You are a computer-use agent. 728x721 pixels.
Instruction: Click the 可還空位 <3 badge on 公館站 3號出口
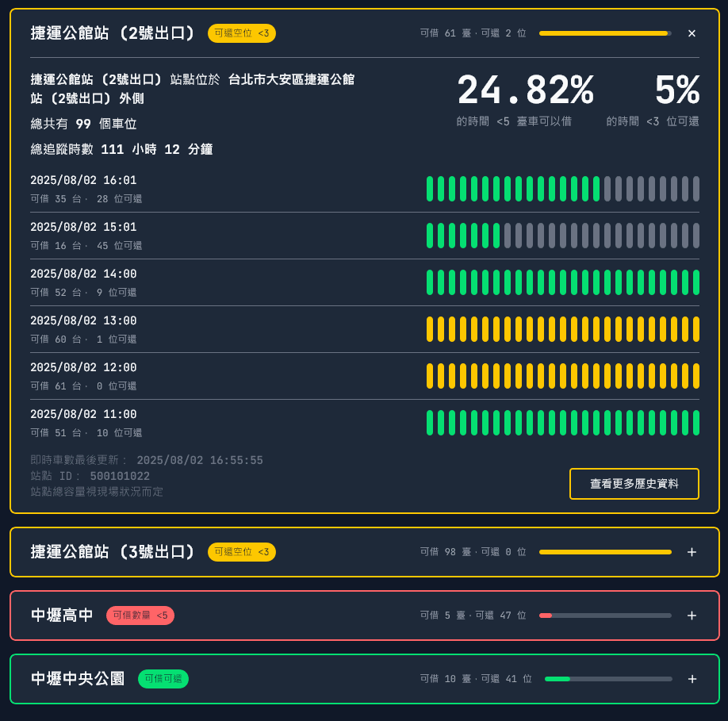pyautogui.click(x=242, y=552)
